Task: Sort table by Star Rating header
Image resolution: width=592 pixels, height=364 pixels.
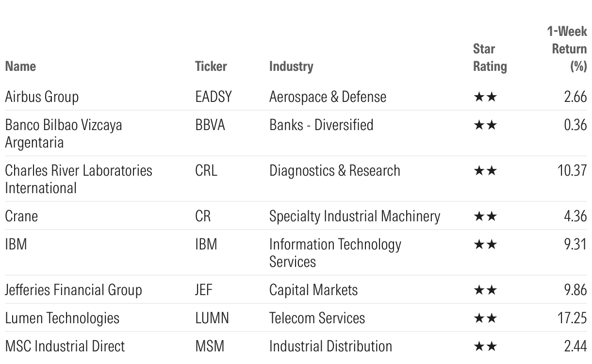Action: [490, 58]
